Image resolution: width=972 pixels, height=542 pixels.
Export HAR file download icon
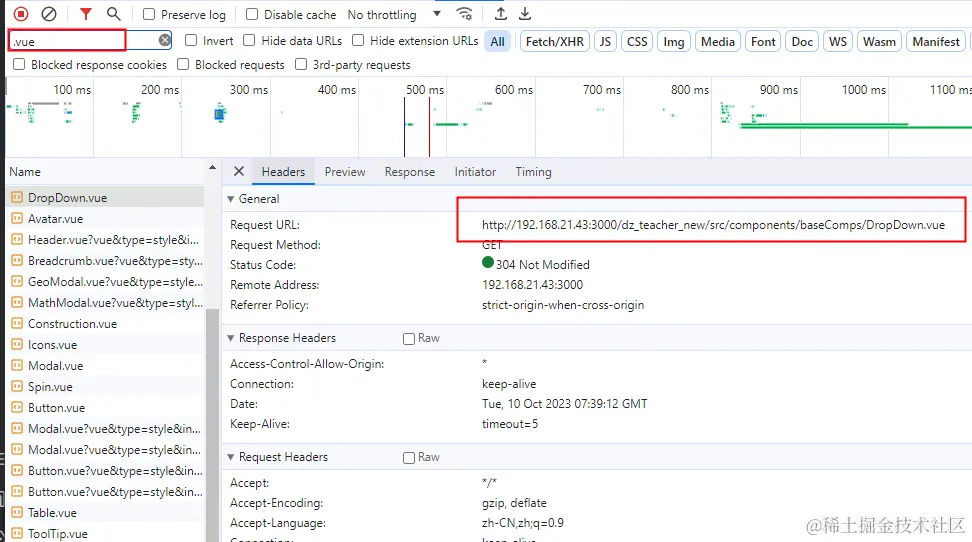coord(524,14)
